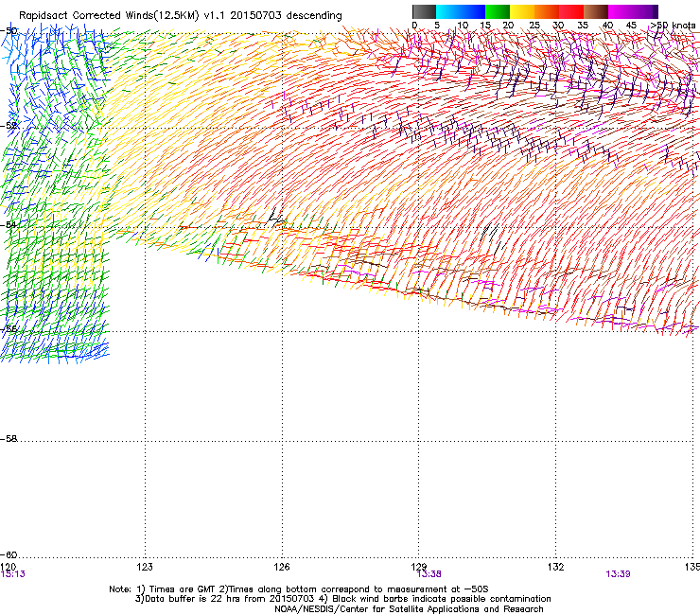This screenshot has width=700, height=615.
Task: Click the dark purple 45-50 knots legend swatch
Action: pos(645,11)
